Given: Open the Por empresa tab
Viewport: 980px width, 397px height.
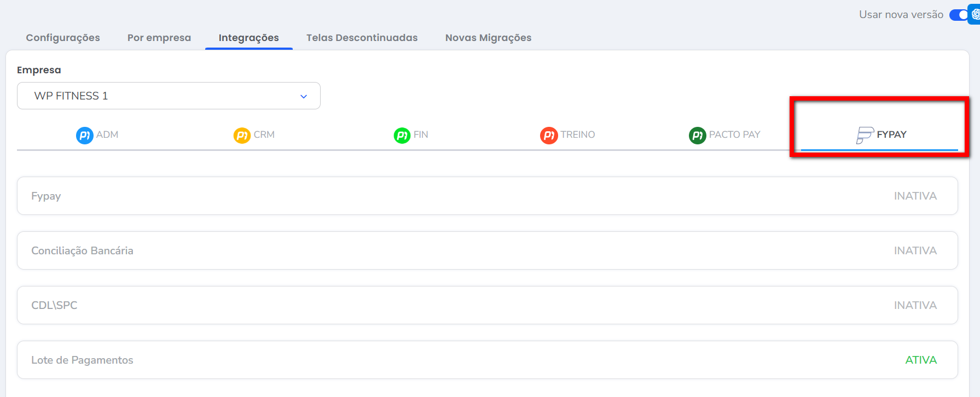Looking at the screenshot, I should [x=159, y=38].
